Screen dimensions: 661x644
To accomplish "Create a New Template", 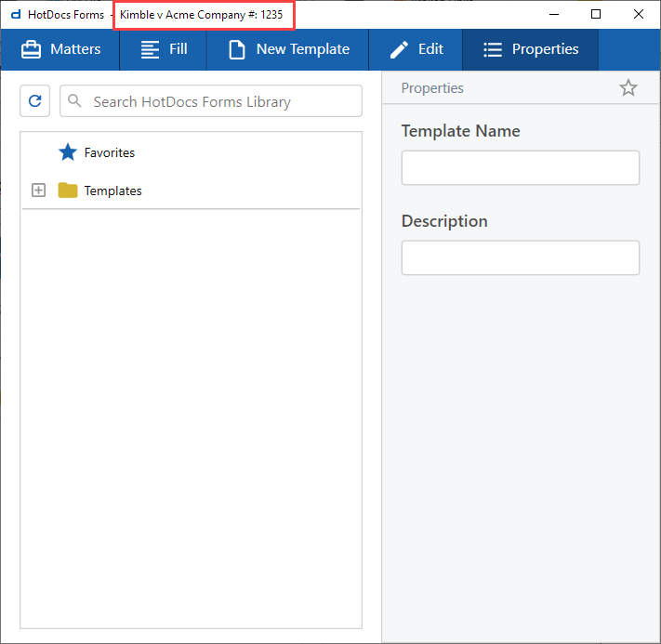I will [288, 49].
